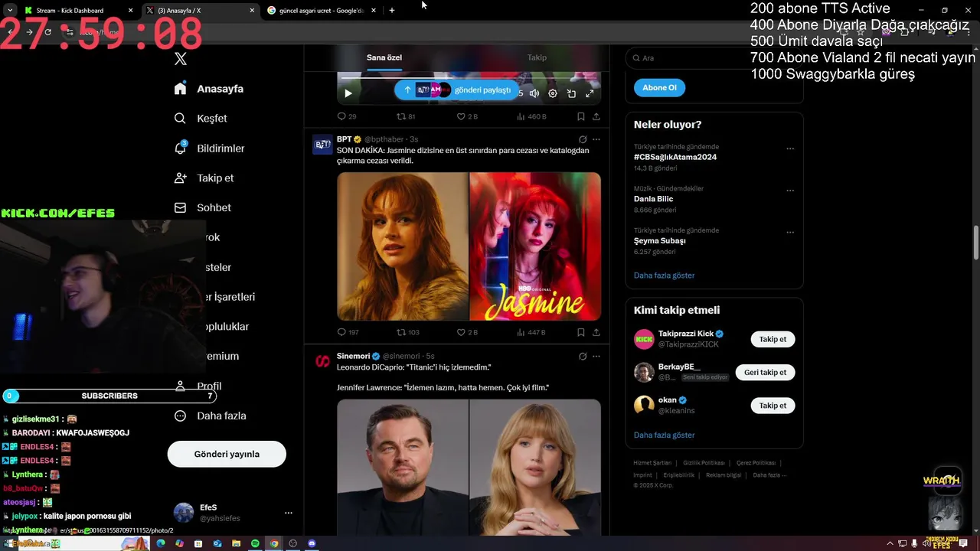Follow okan with Takip et
This screenshot has width=980, height=551.
pyautogui.click(x=773, y=406)
